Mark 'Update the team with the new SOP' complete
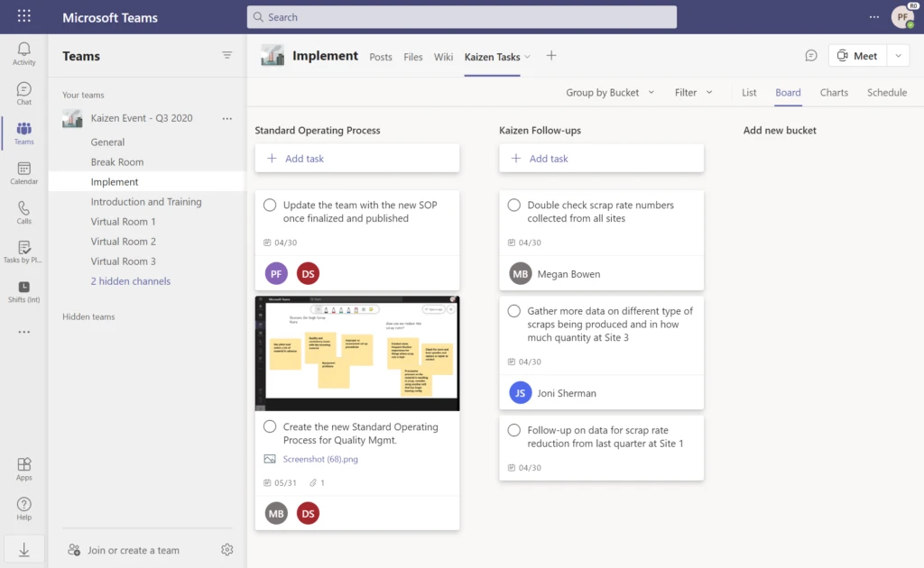 [x=269, y=205]
